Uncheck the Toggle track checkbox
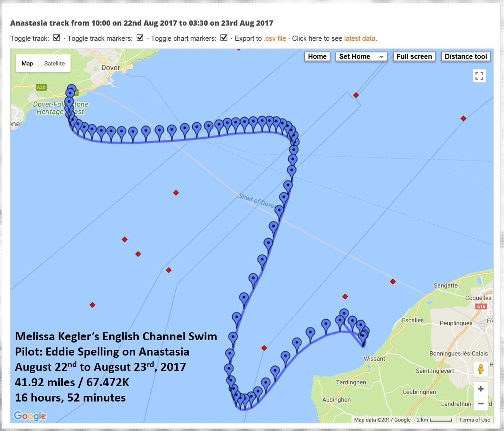The width and height of the screenshot is (504, 431). 57,38
